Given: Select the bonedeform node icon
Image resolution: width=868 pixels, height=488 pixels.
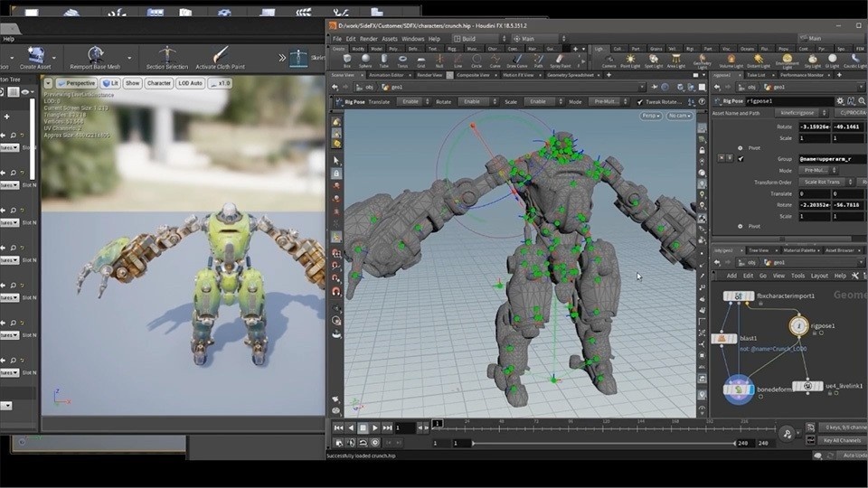Looking at the screenshot, I should tap(739, 389).
